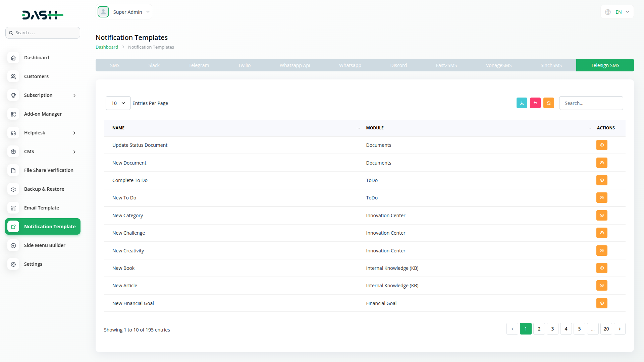Open the entries per page dropdown
Screen dimensions: 644x362
click(x=118, y=103)
